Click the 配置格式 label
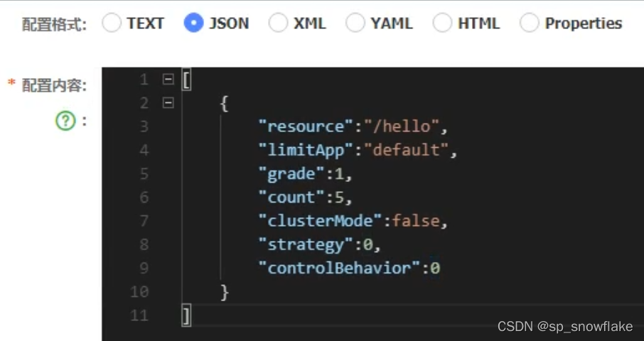Screen dimensions: 644x341 [x=54, y=24]
